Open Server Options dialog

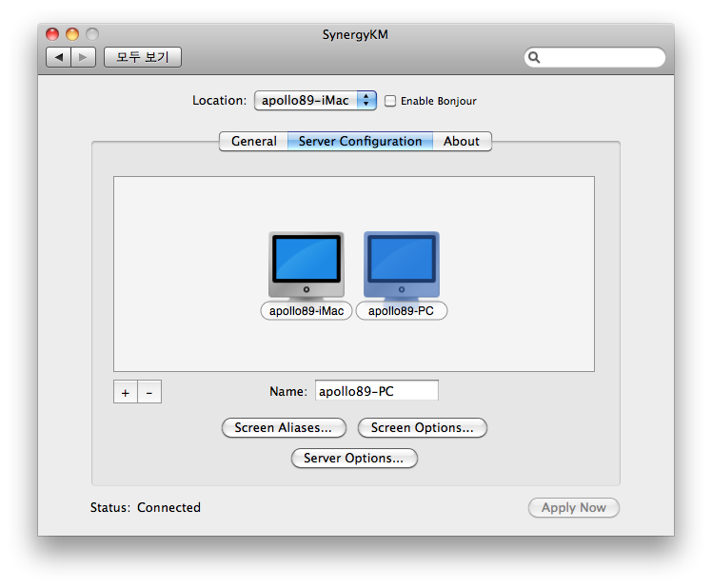click(x=353, y=459)
